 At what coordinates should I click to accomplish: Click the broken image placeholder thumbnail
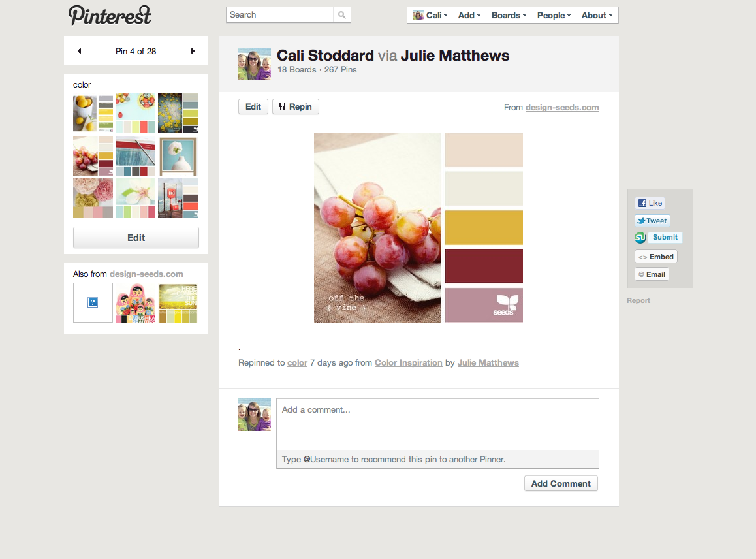pos(93,302)
